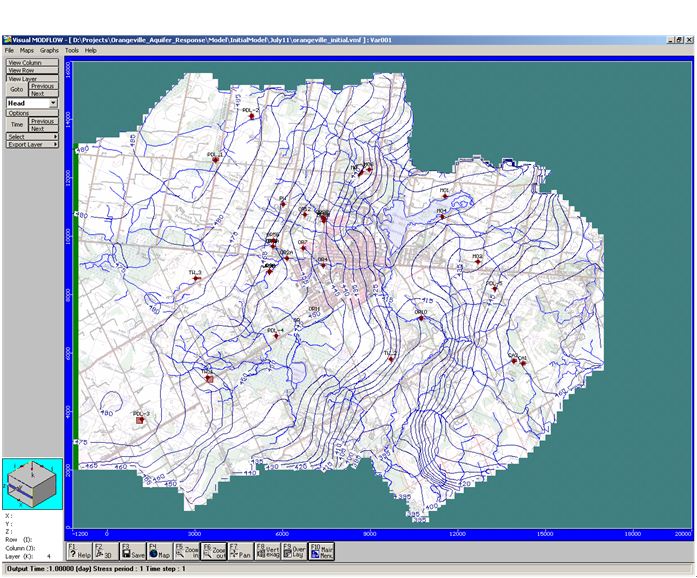697x578 pixels.
Task: Activate F5 Zoom in
Action: pos(187,551)
